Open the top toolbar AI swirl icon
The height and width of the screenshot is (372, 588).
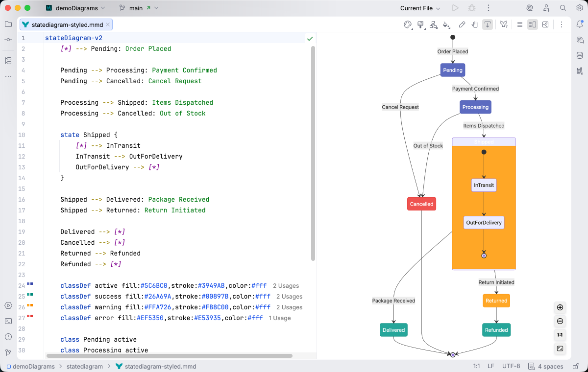pos(530,8)
